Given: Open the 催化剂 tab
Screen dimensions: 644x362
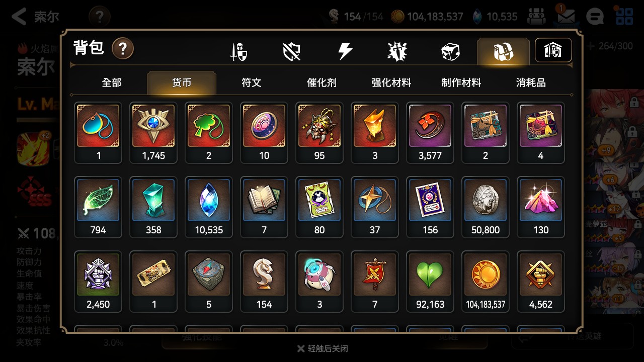Looking at the screenshot, I should coord(321,83).
